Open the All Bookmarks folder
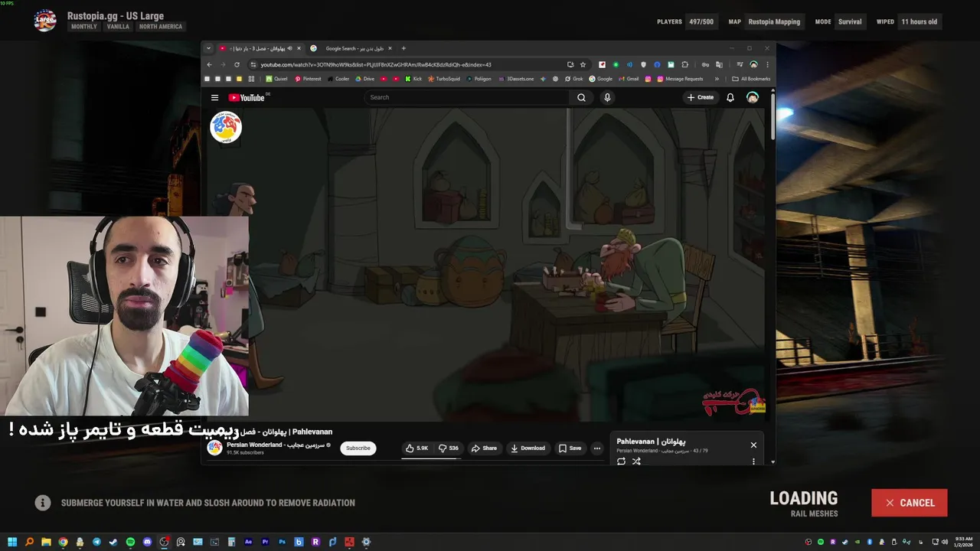This screenshot has width=980, height=551. point(751,79)
